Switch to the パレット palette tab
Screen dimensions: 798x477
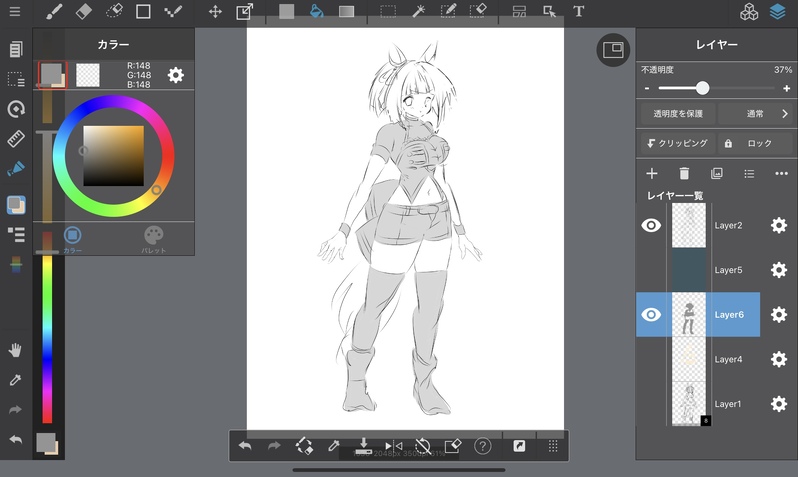pos(154,239)
